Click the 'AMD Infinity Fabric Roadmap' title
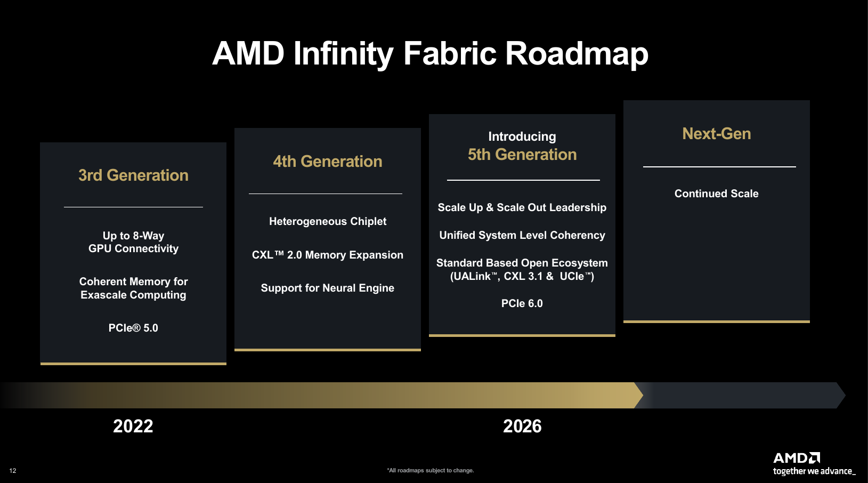868x483 pixels. point(430,54)
